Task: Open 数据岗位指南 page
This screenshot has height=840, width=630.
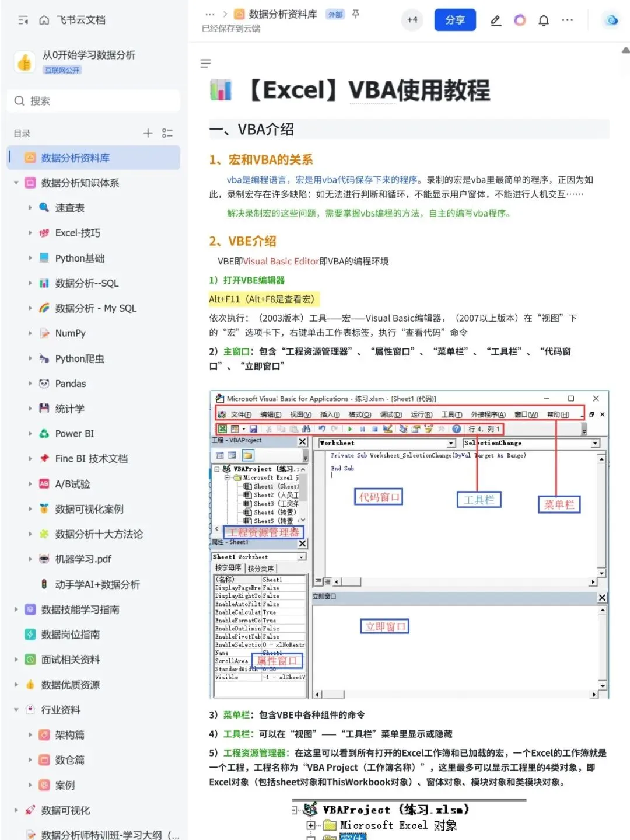Action: [71, 635]
